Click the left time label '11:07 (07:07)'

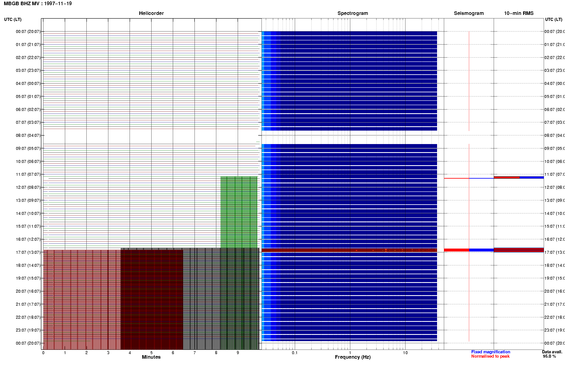tap(28, 174)
